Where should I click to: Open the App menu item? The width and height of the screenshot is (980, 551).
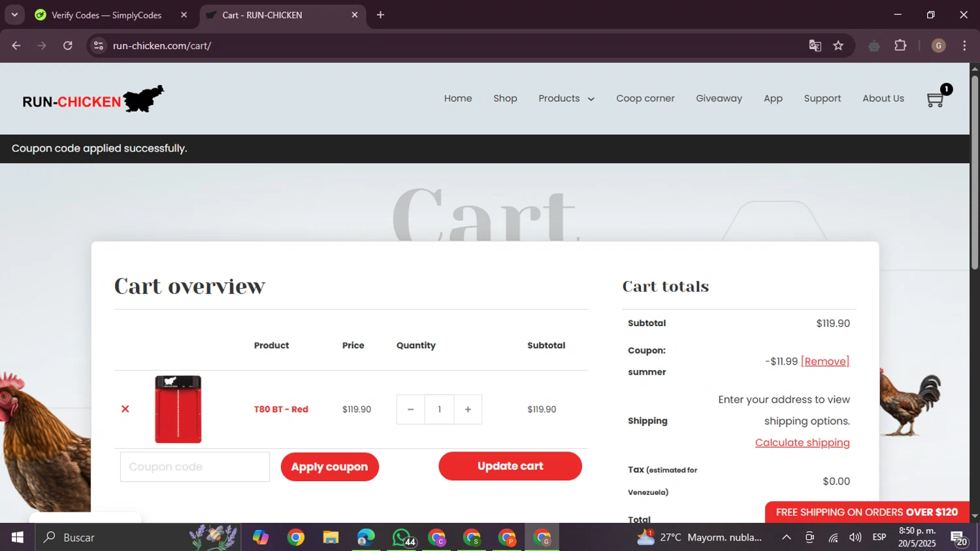click(x=773, y=98)
